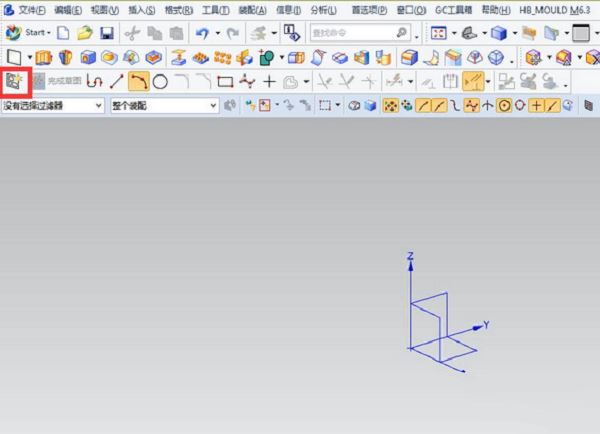600x434 pixels.
Task: Click the Quick Trim tool
Action: (324, 81)
